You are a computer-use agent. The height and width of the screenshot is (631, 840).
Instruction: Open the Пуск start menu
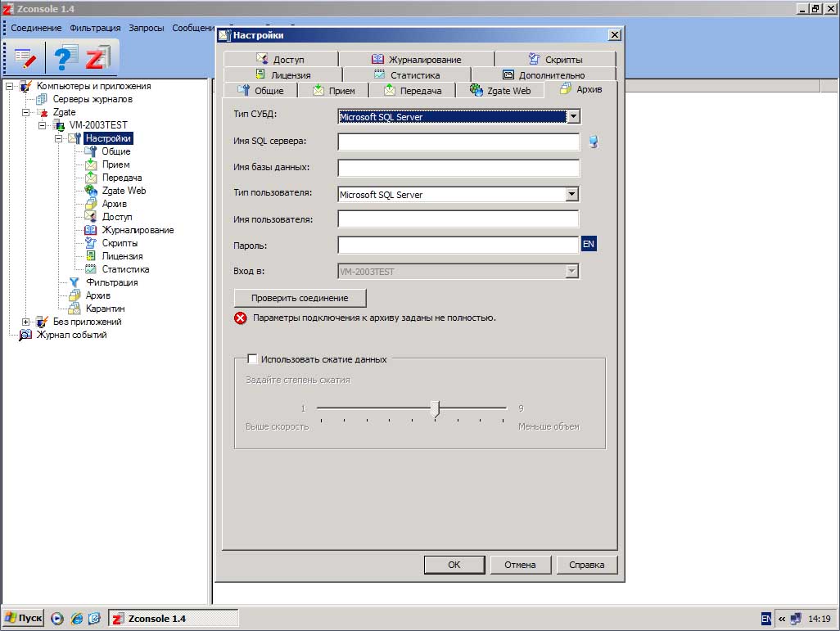click(x=24, y=618)
